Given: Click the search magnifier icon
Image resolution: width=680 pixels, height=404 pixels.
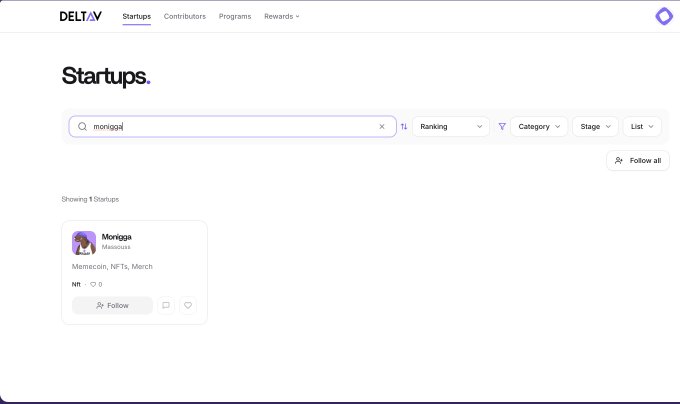Looking at the screenshot, I should (x=82, y=127).
